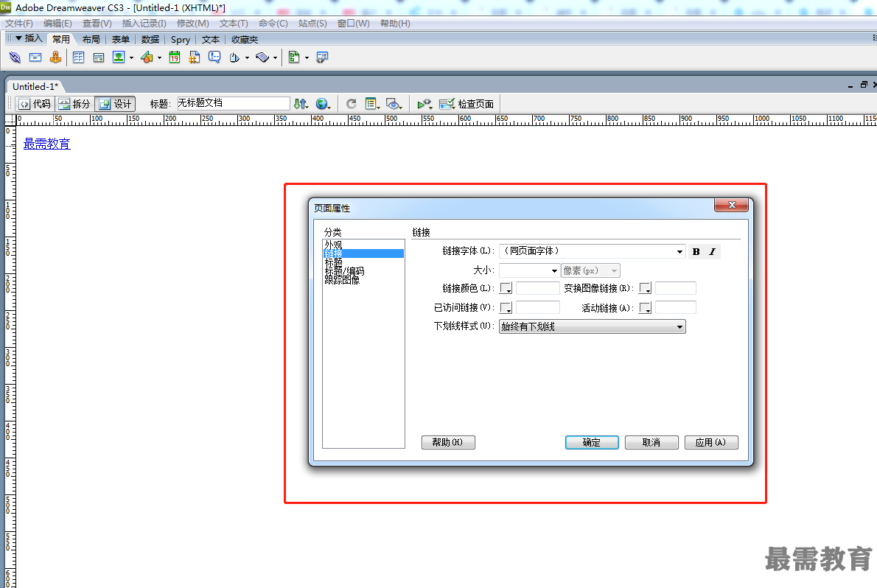Open the underline style dropdown
Image resolution: width=877 pixels, height=588 pixels.
[592, 326]
